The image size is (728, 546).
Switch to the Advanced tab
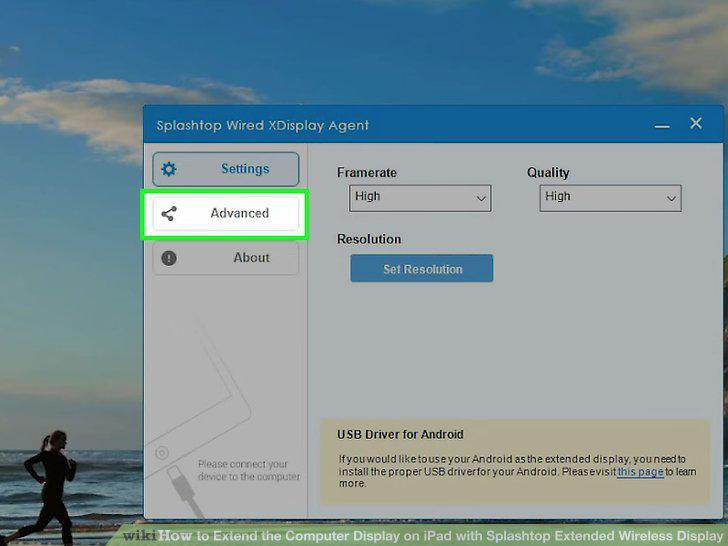click(x=226, y=214)
